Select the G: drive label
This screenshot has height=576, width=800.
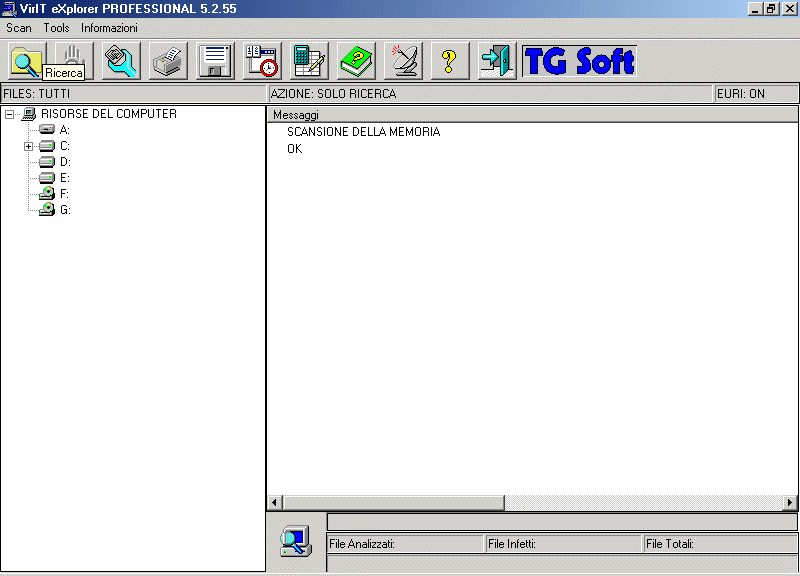click(x=65, y=210)
